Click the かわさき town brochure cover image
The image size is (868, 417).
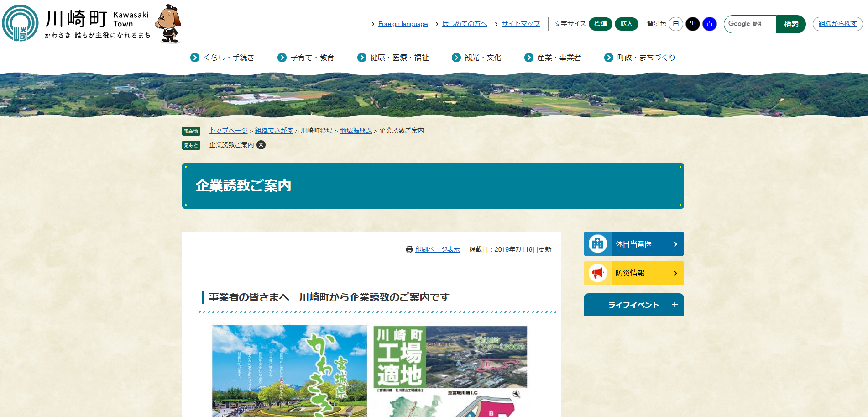[x=289, y=370]
